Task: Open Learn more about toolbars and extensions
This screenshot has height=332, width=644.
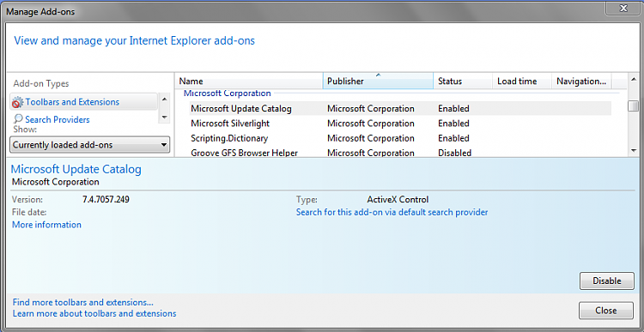Action: (94, 313)
